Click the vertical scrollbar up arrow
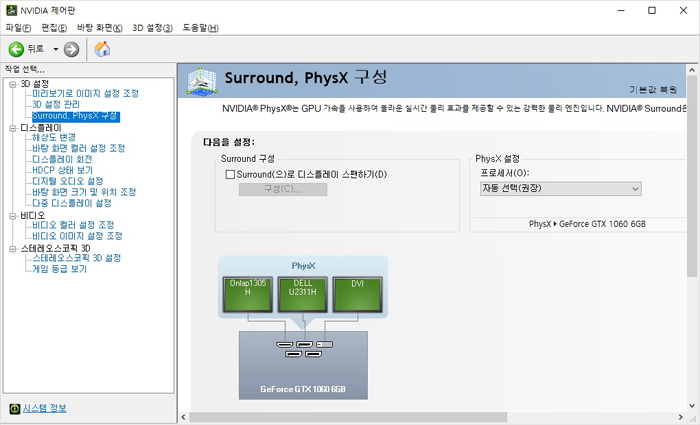The image size is (700, 425). click(692, 70)
